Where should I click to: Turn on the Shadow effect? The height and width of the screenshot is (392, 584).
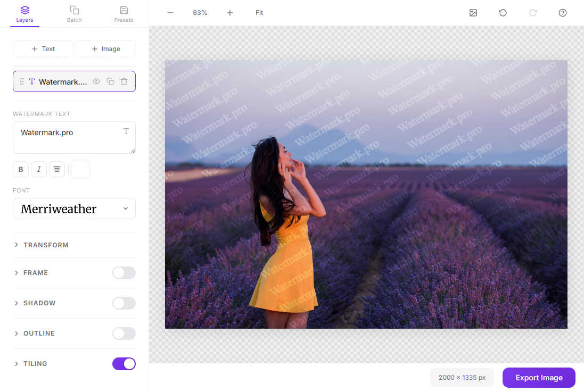coord(124,303)
